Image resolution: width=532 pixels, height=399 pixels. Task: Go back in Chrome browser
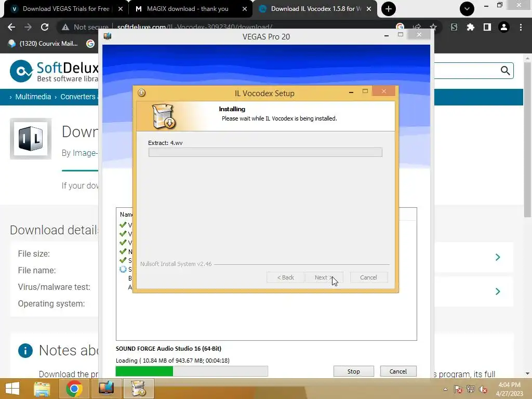click(11, 27)
